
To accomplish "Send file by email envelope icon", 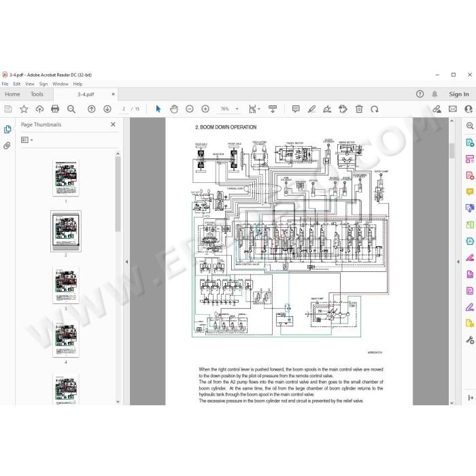I will pos(453,109).
